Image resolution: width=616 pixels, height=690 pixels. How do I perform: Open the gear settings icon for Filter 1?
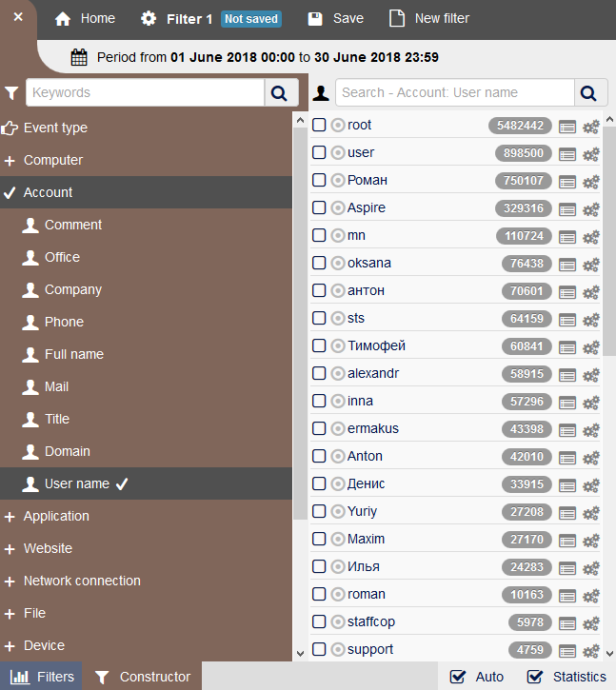pos(149,19)
